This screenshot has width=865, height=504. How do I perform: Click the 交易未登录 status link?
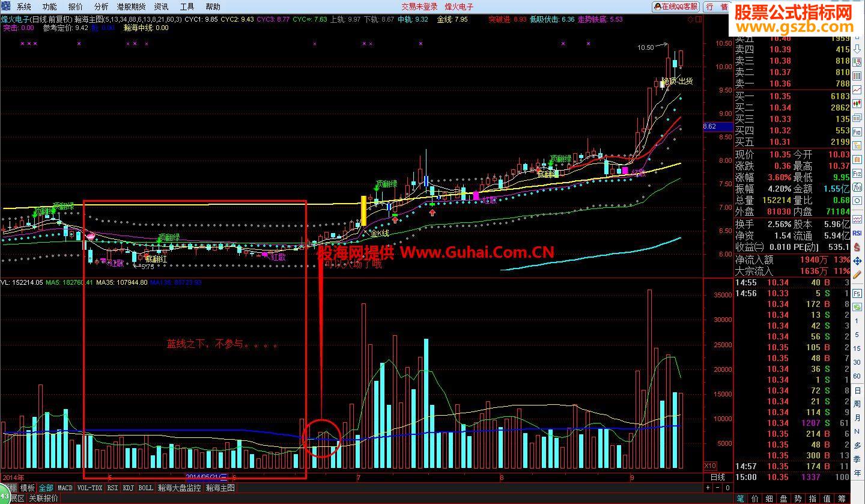(419, 7)
